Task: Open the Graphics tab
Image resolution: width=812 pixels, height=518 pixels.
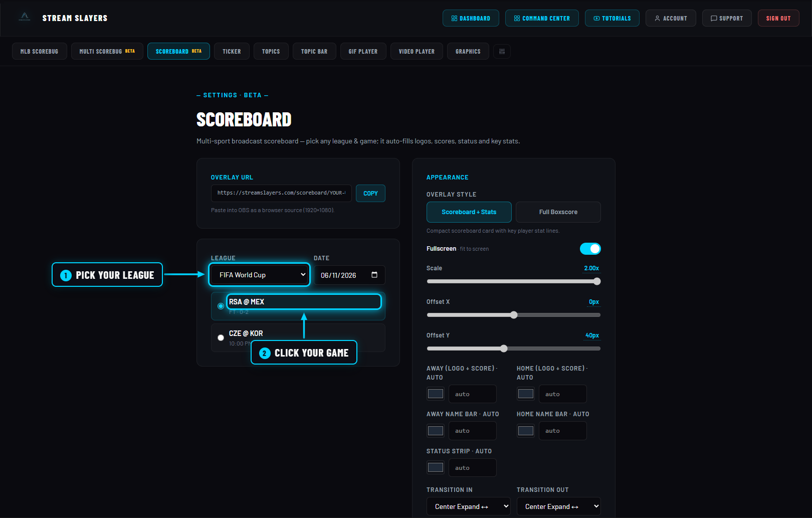Action: (x=468, y=51)
